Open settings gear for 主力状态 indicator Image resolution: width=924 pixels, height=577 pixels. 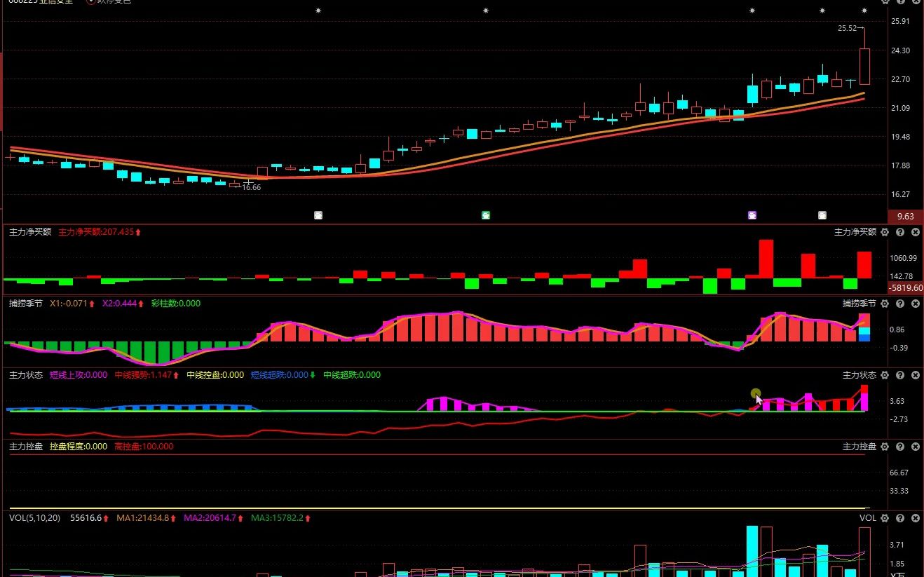pyautogui.click(x=885, y=375)
